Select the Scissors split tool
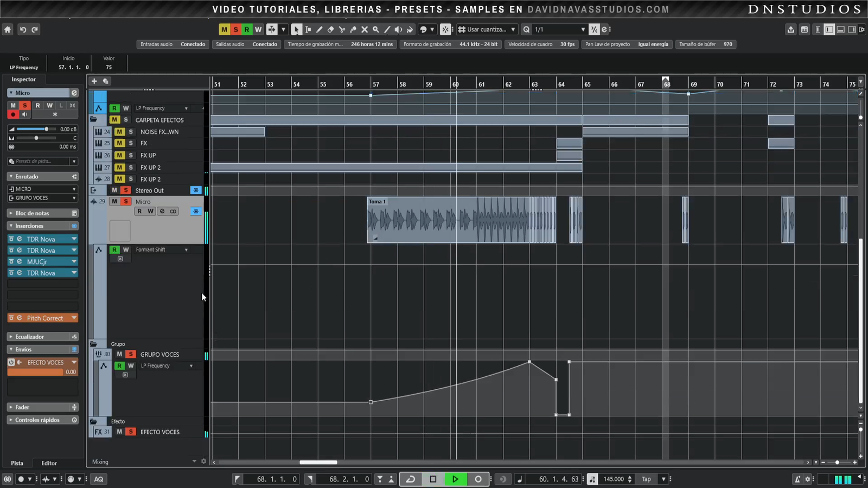This screenshot has width=868, height=488. tap(342, 30)
